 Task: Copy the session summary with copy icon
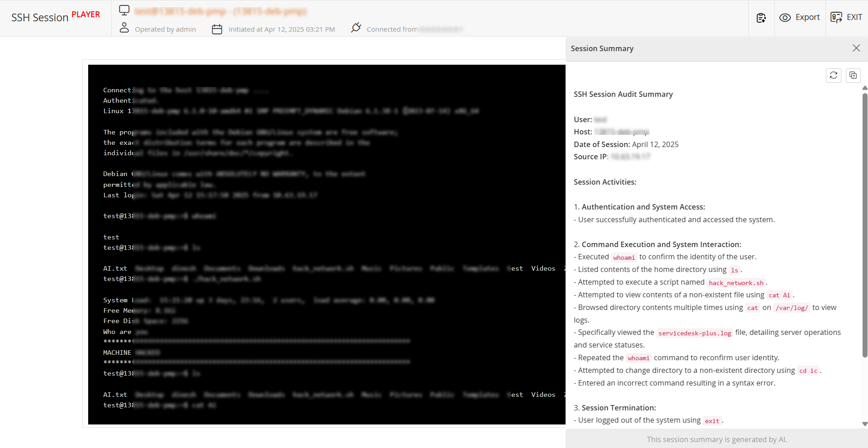click(x=853, y=75)
